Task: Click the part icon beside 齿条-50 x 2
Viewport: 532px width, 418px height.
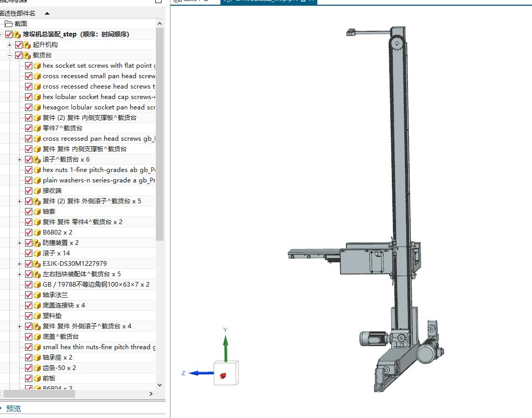Action: (37, 368)
